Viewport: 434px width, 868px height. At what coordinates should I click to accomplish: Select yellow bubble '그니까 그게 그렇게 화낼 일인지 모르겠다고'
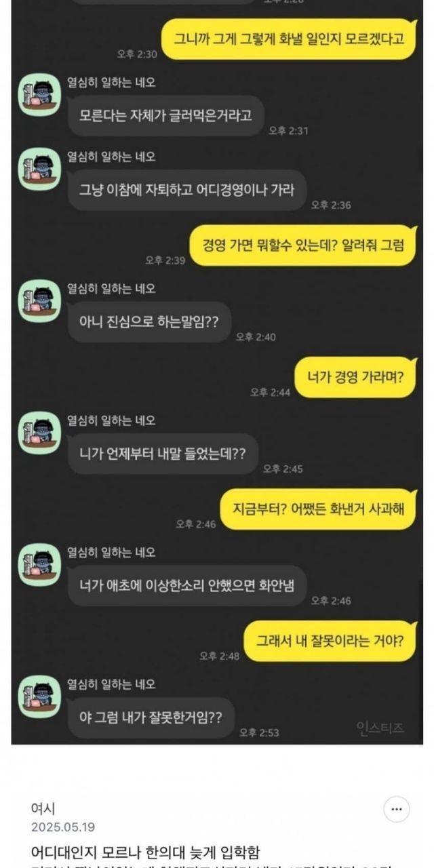pyautogui.click(x=289, y=38)
